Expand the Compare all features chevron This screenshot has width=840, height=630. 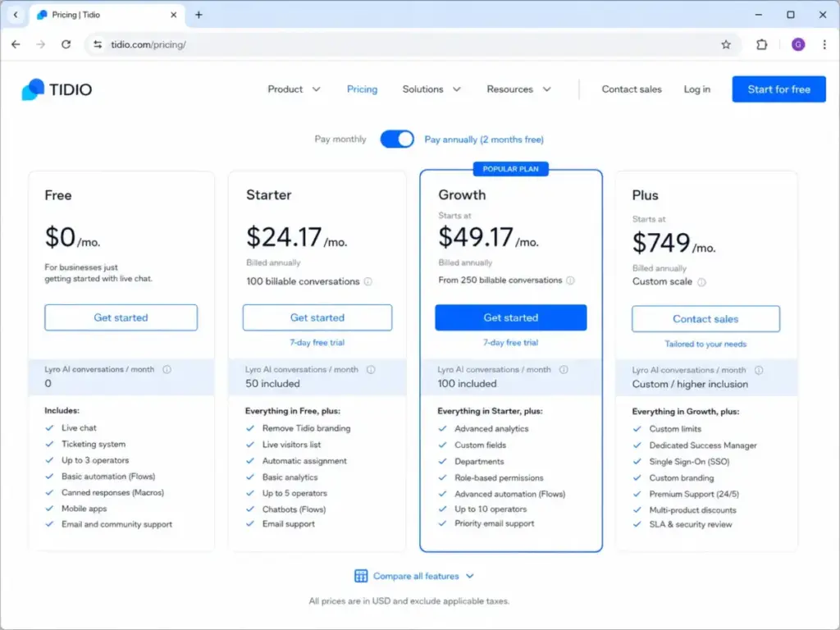click(470, 576)
